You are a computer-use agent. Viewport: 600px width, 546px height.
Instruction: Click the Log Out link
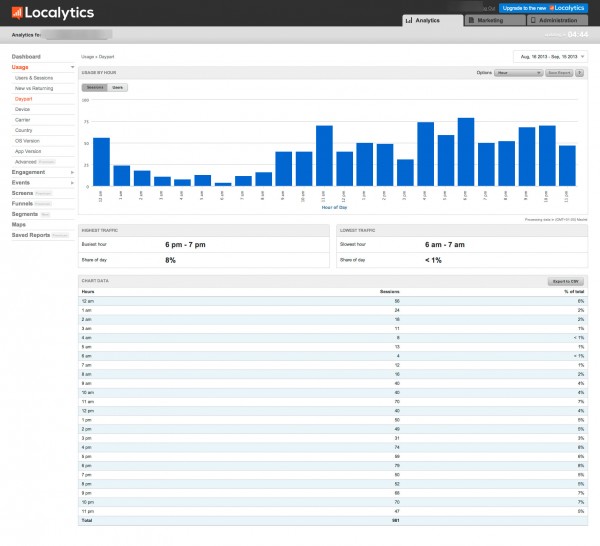pos(489,8)
